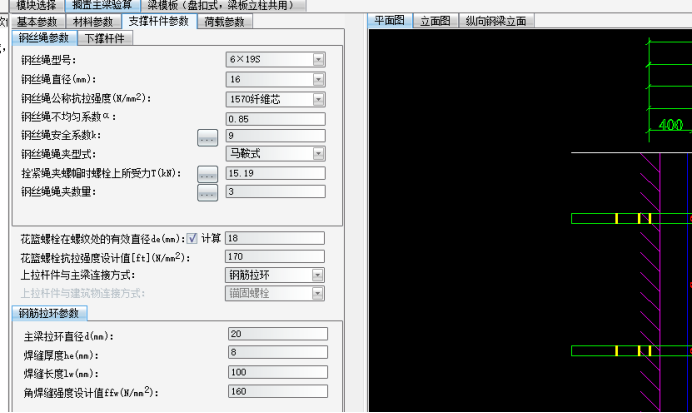Screen dimensions: 692x413
Task: Click the 钢丝绳直径(mm) label
Action: (59, 79)
